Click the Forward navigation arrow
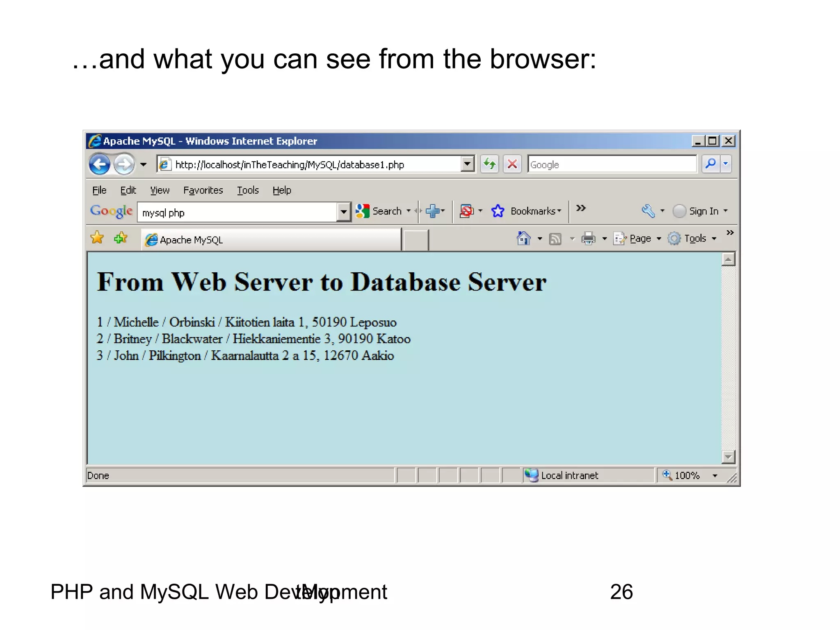This screenshot has height=630, width=840. tap(124, 164)
